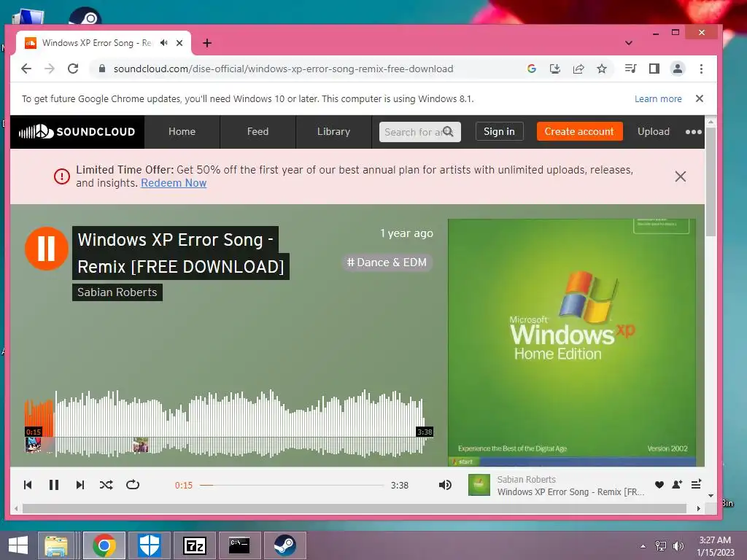Toggle the Chrome side panel

(654, 69)
